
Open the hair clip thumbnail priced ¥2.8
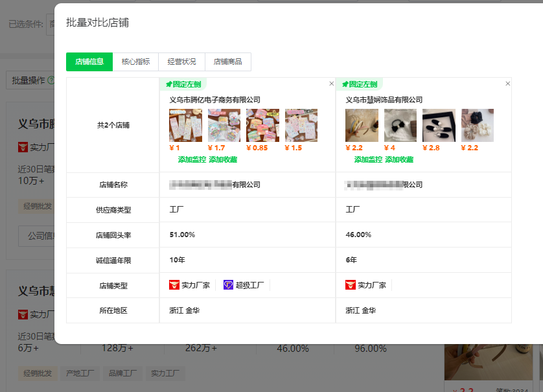(x=439, y=125)
